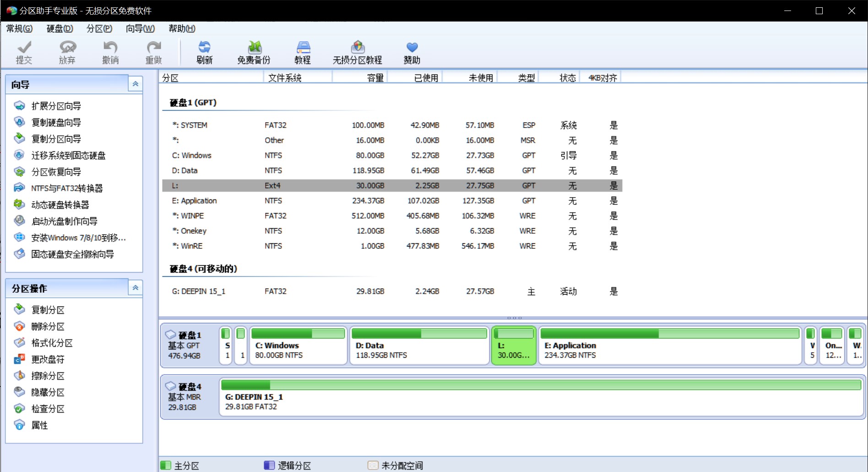The image size is (868, 472).
Task: Choose 复制分区 operation
Action: pos(39,310)
